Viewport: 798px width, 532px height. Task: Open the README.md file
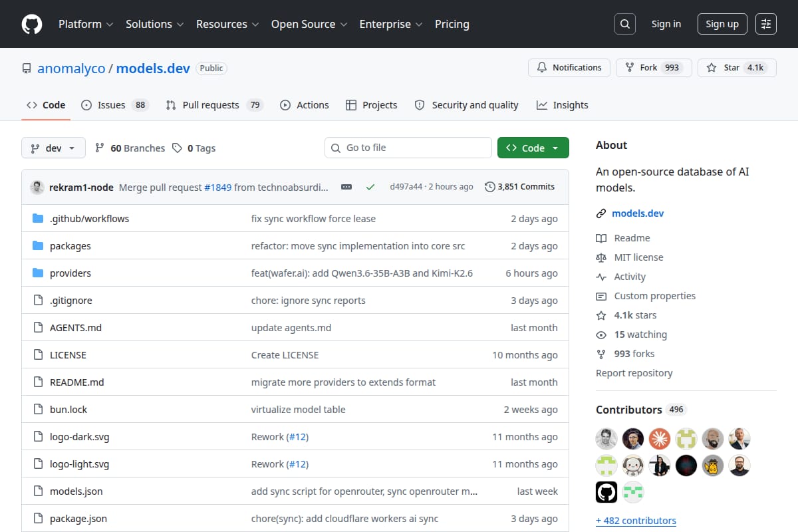pyautogui.click(x=77, y=382)
